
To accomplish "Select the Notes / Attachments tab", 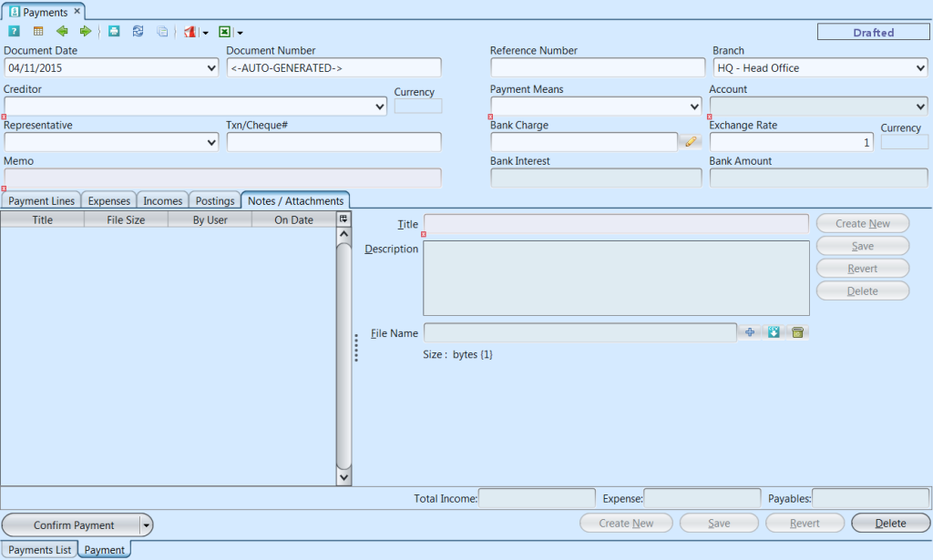I will point(295,201).
